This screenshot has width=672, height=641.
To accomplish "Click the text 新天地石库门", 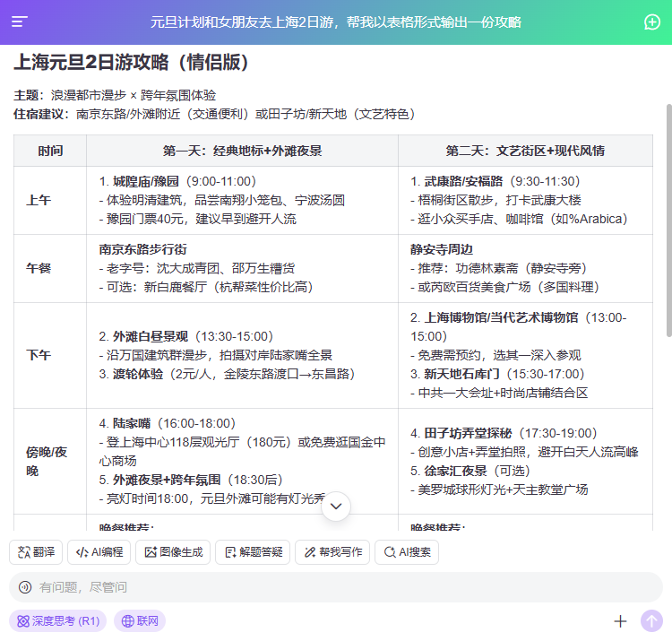I will tap(462, 375).
